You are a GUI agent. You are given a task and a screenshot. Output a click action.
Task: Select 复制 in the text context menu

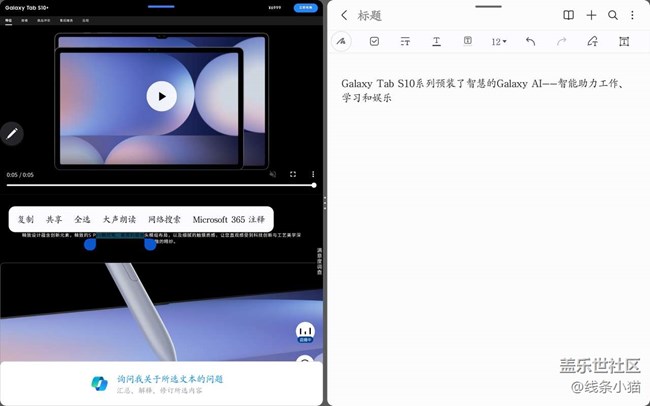click(26, 219)
